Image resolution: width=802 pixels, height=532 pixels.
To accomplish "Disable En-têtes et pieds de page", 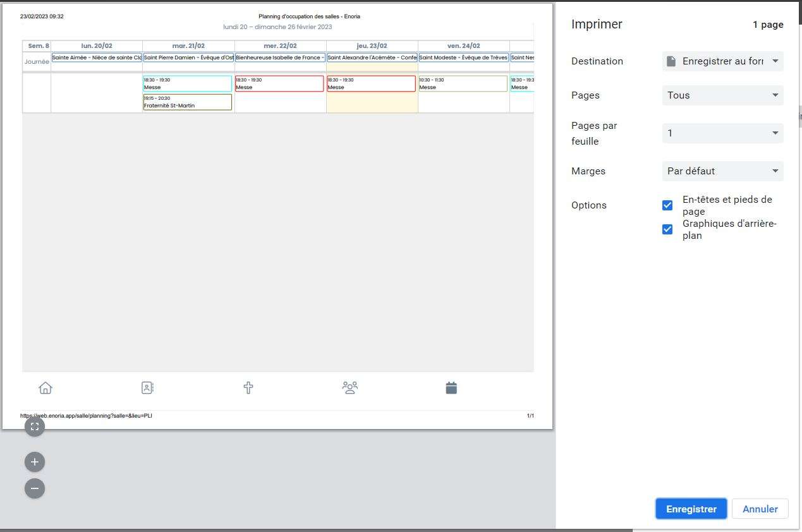I will (x=667, y=205).
